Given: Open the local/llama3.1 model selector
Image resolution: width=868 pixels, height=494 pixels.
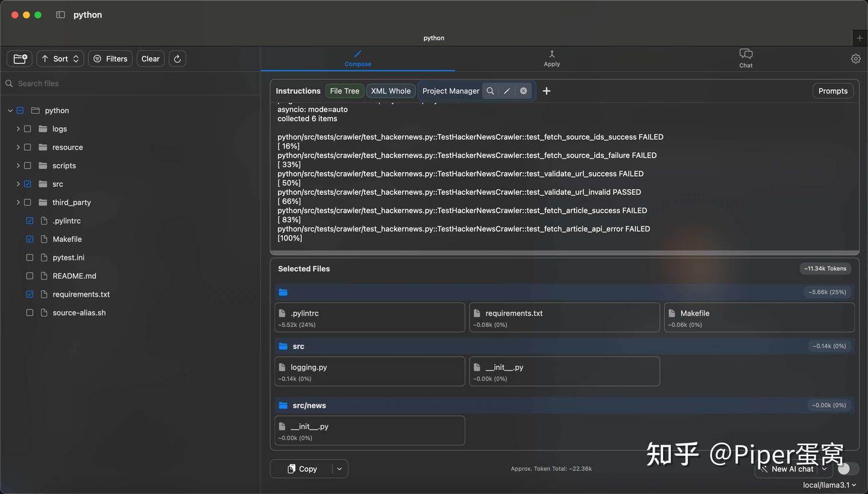Looking at the screenshot, I should click(829, 484).
